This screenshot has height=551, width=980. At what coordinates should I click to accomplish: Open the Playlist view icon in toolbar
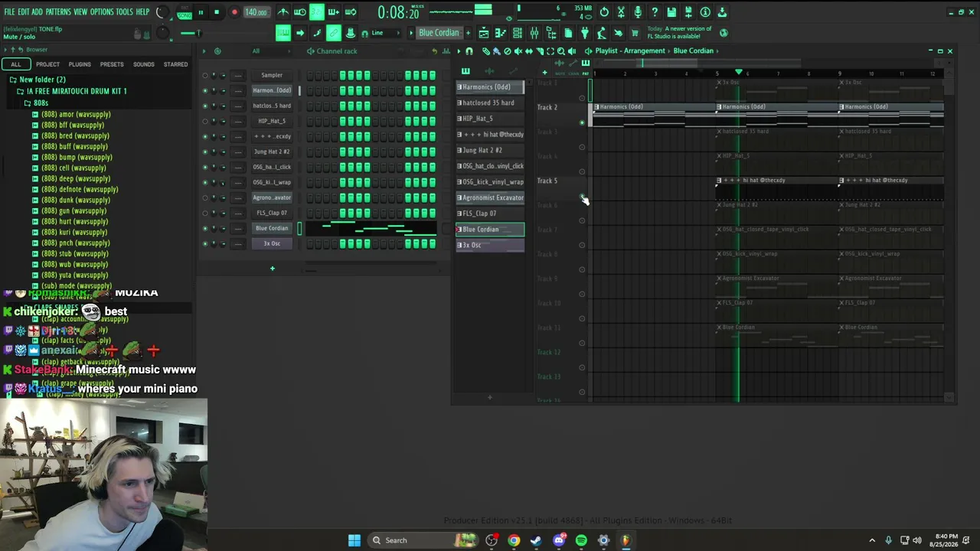pos(484,33)
